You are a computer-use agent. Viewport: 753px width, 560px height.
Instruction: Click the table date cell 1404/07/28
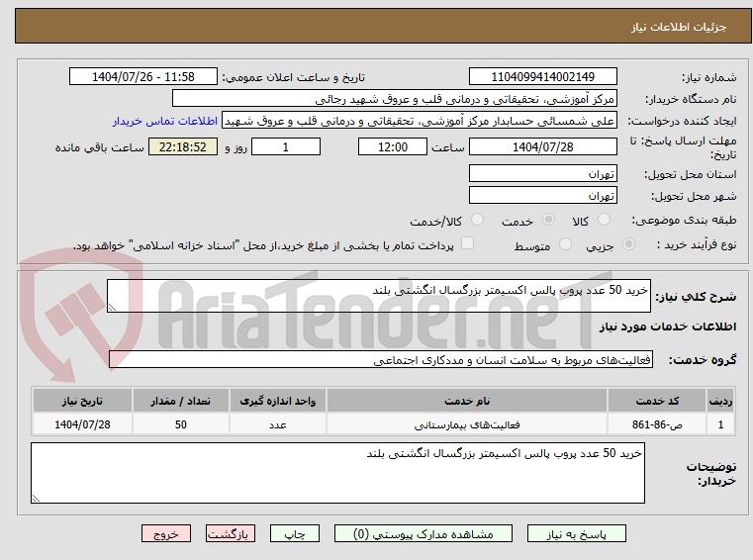[x=82, y=424]
